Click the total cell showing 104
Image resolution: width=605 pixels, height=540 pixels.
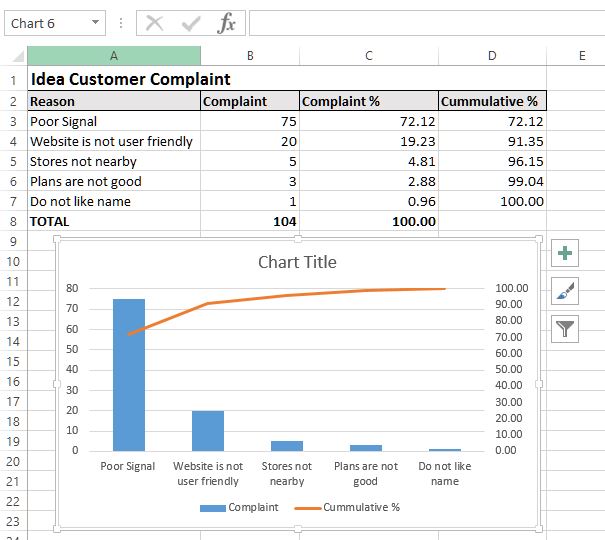250,222
